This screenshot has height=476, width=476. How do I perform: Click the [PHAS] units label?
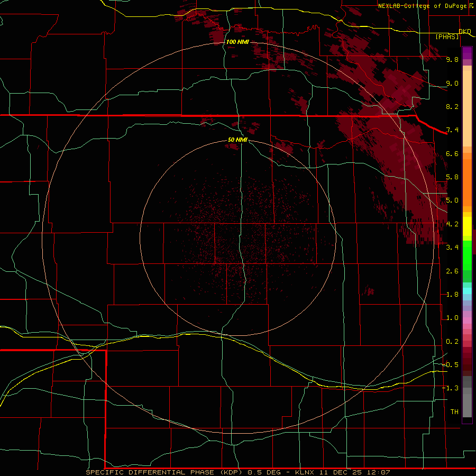point(447,36)
